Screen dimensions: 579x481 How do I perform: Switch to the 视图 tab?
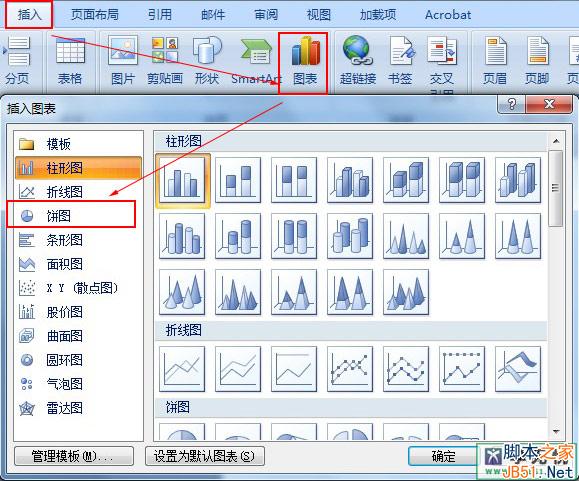319,15
